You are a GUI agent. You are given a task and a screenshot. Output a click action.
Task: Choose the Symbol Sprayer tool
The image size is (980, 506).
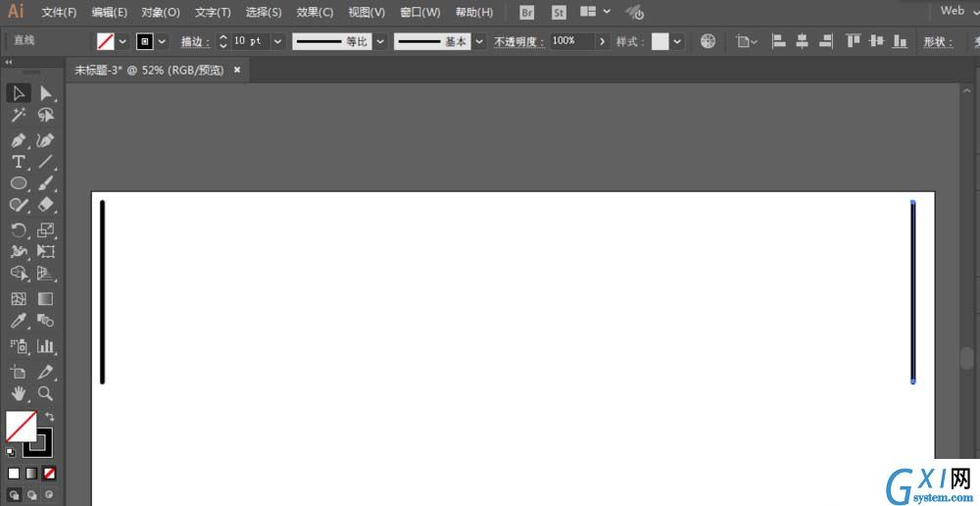19,346
